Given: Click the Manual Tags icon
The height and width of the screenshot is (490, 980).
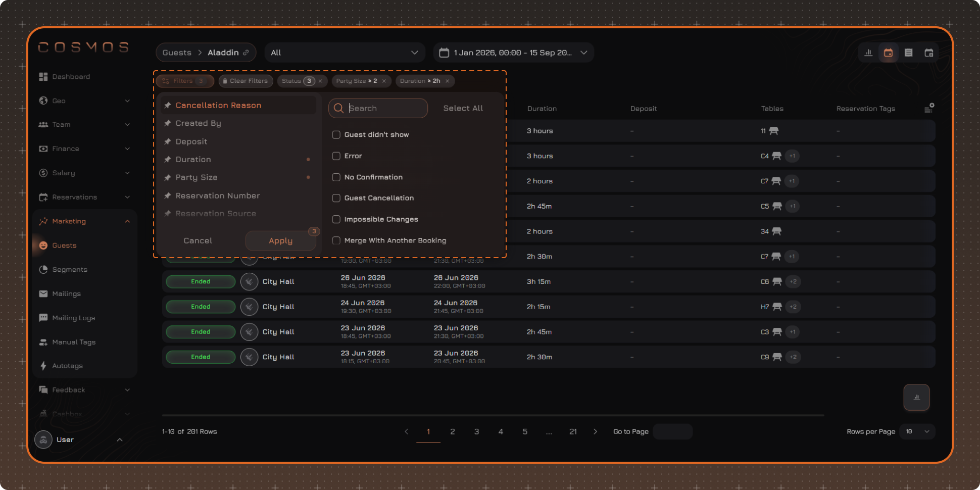Looking at the screenshot, I should 43,342.
